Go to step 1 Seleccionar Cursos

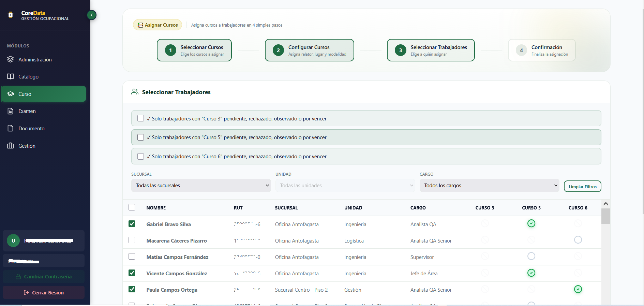pyautogui.click(x=194, y=50)
